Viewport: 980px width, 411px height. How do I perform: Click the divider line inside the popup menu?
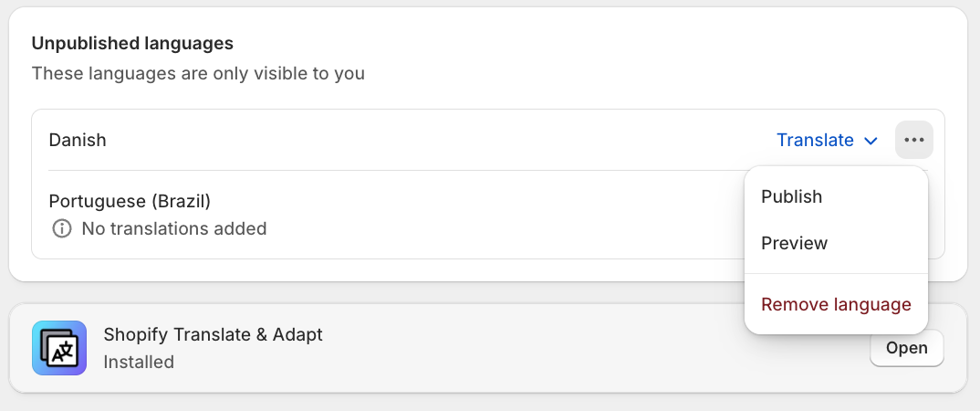tap(836, 273)
